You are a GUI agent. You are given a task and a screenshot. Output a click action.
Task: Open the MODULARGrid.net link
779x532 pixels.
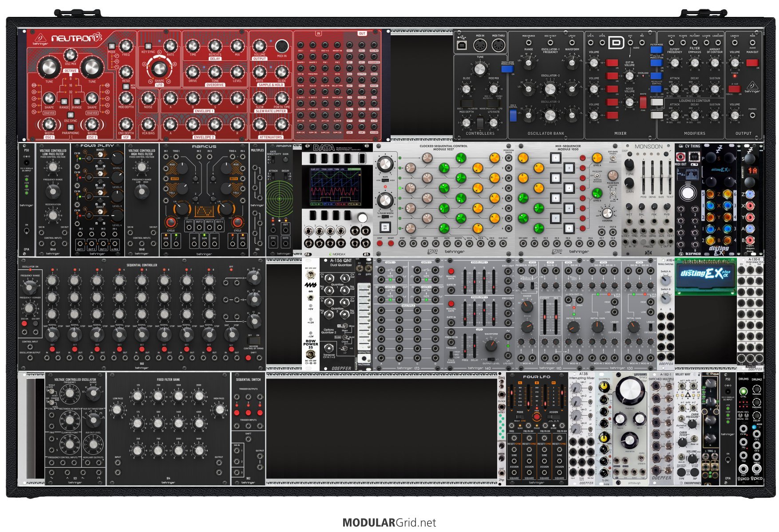pyautogui.click(x=389, y=523)
